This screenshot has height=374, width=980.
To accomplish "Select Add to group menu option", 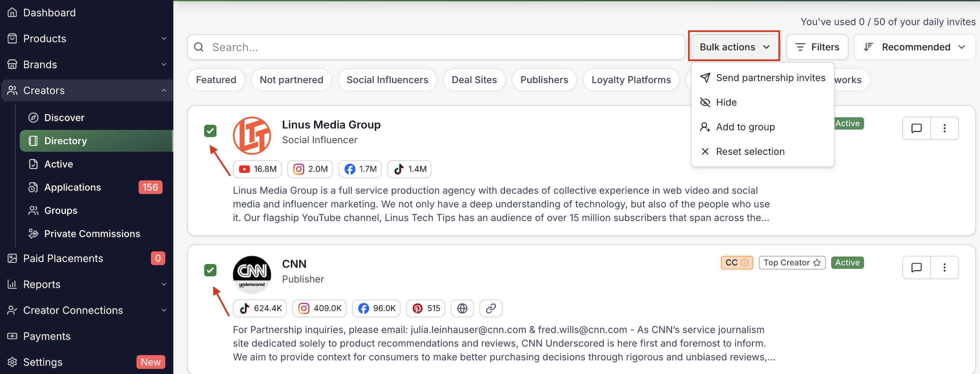I will click(x=745, y=127).
